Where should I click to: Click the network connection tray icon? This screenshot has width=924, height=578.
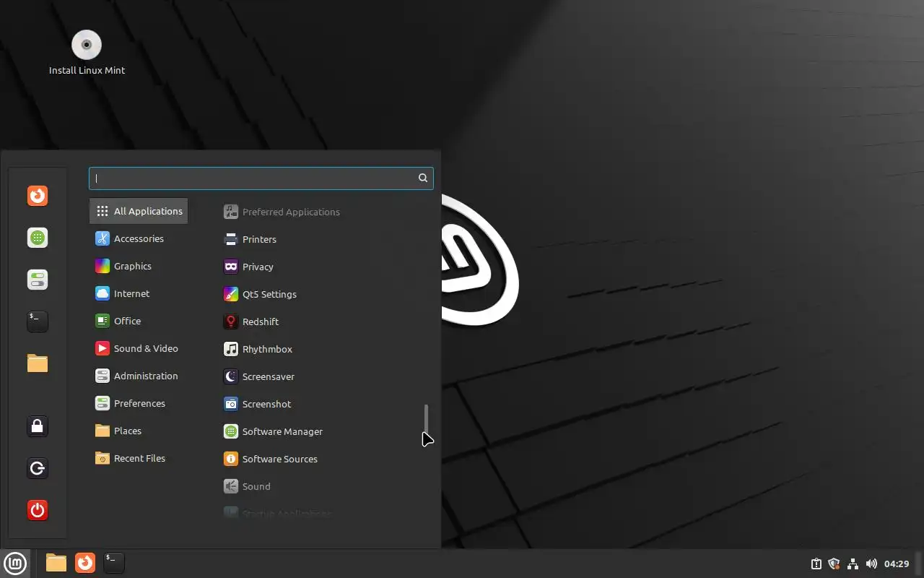point(853,564)
